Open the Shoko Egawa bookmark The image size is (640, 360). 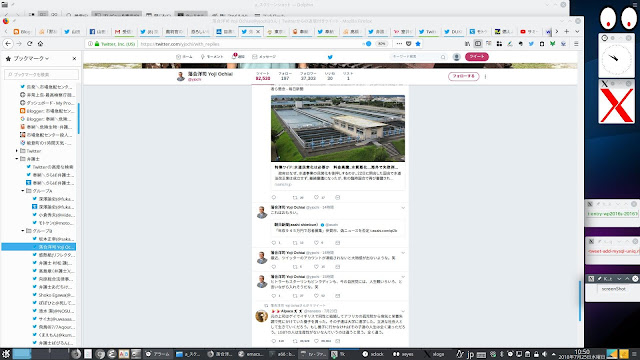pos(53,295)
